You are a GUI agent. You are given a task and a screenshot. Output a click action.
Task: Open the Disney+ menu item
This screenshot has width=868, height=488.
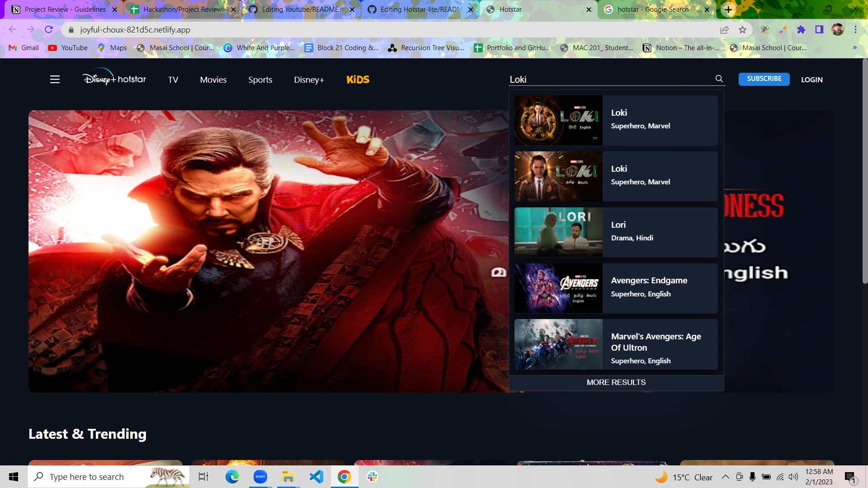click(x=309, y=80)
